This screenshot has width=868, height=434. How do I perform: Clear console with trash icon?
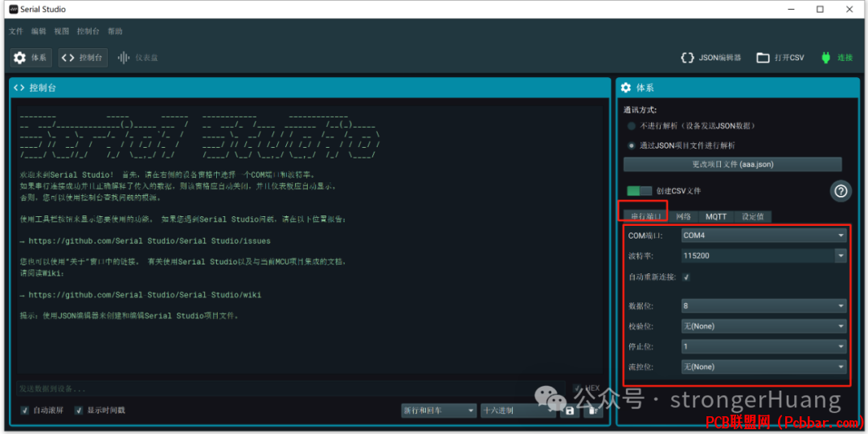pyautogui.click(x=593, y=411)
